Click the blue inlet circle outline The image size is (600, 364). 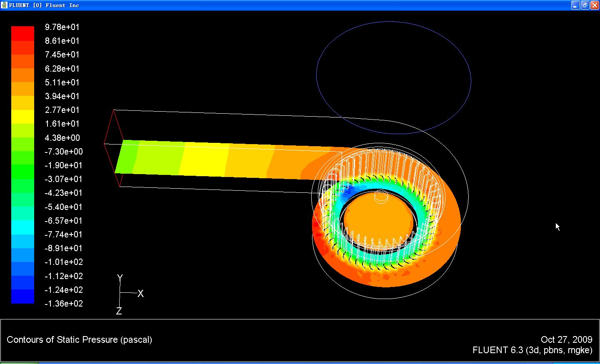click(x=394, y=78)
